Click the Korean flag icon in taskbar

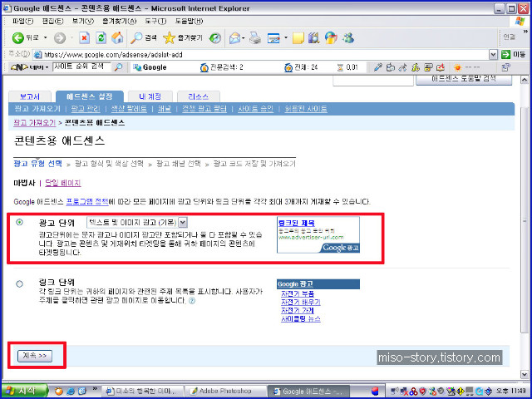coord(375,392)
